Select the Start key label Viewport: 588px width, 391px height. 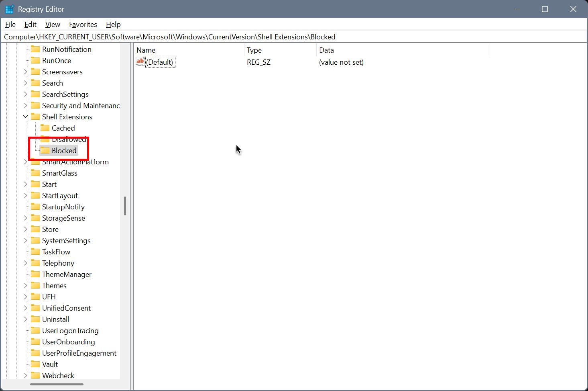49,184
